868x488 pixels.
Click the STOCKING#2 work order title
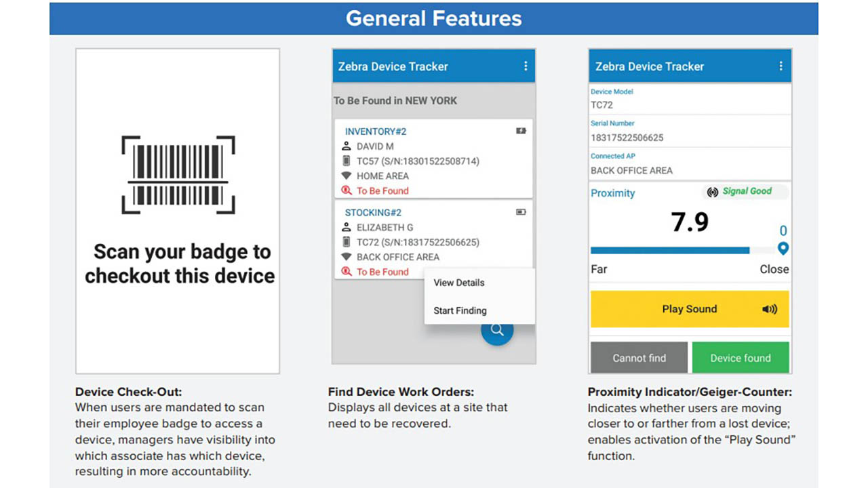(x=372, y=212)
